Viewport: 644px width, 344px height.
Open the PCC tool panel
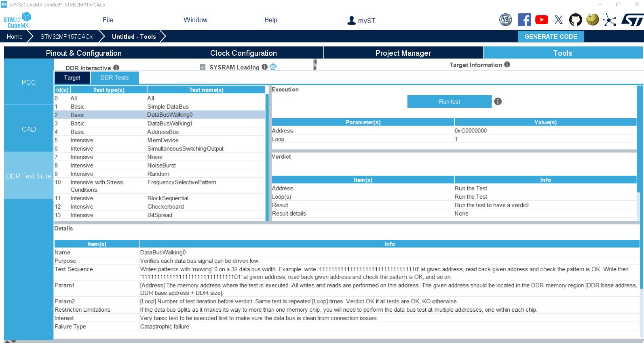point(29,82)
